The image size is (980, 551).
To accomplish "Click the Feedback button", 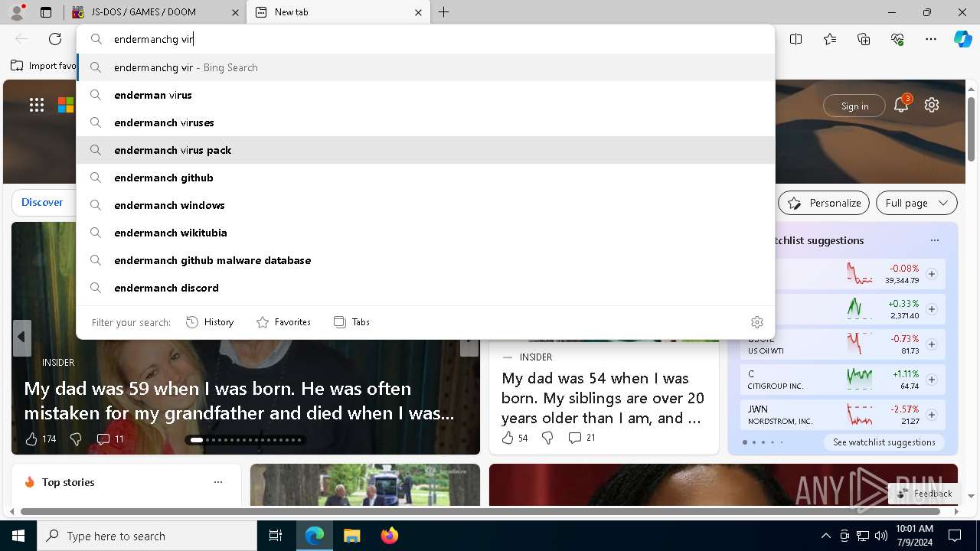I will (924, 494).
